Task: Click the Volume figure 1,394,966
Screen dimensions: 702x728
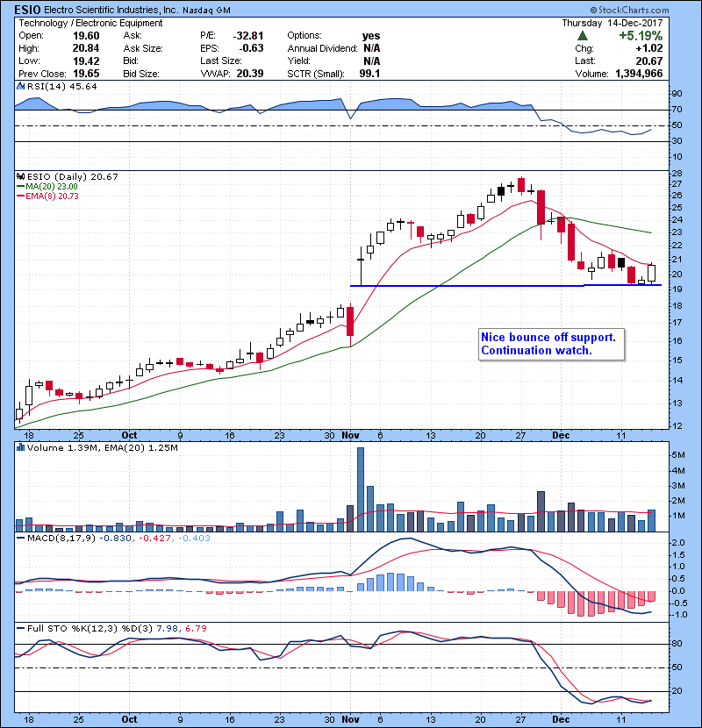Action: click(x=639, y=74)
